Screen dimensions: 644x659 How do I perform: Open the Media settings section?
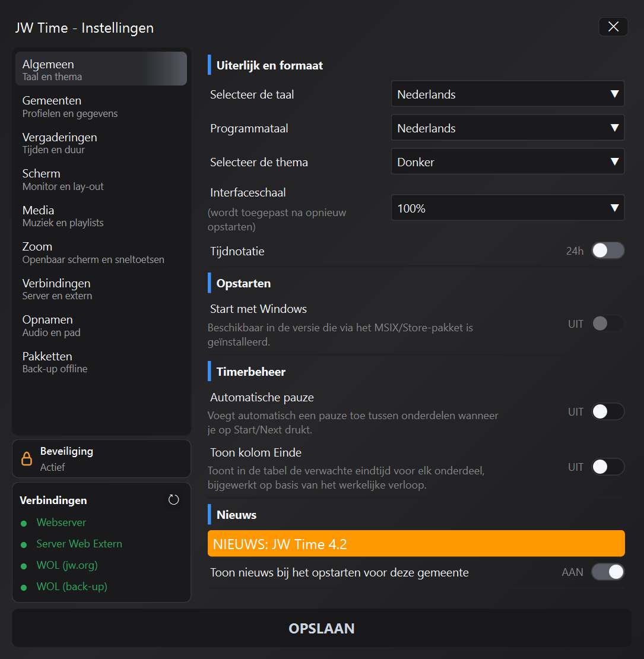tap(101, 216)
